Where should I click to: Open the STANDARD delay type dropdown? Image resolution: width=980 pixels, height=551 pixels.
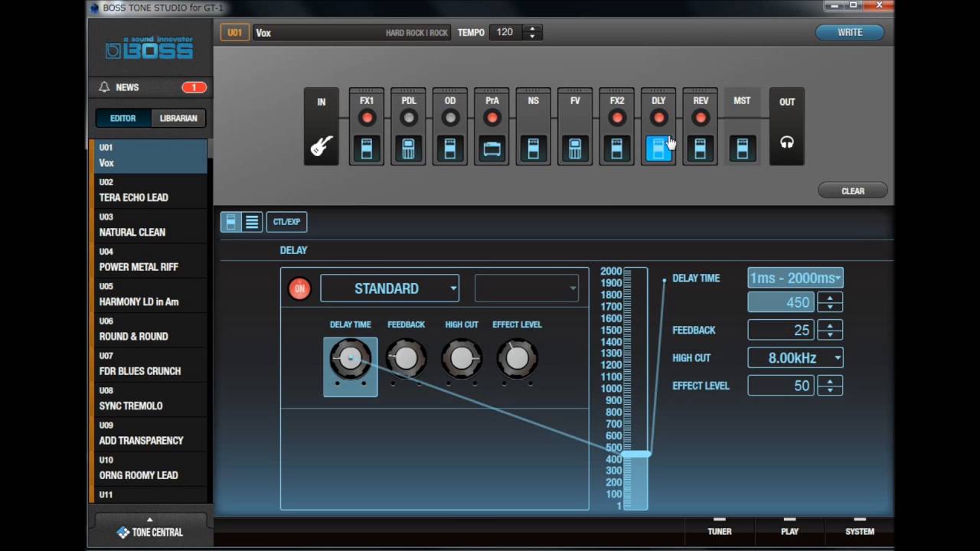pos(390,289)
